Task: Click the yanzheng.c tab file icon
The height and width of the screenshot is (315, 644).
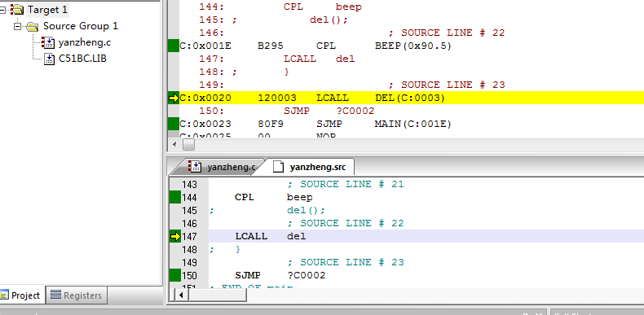Action: click(195, 167)
